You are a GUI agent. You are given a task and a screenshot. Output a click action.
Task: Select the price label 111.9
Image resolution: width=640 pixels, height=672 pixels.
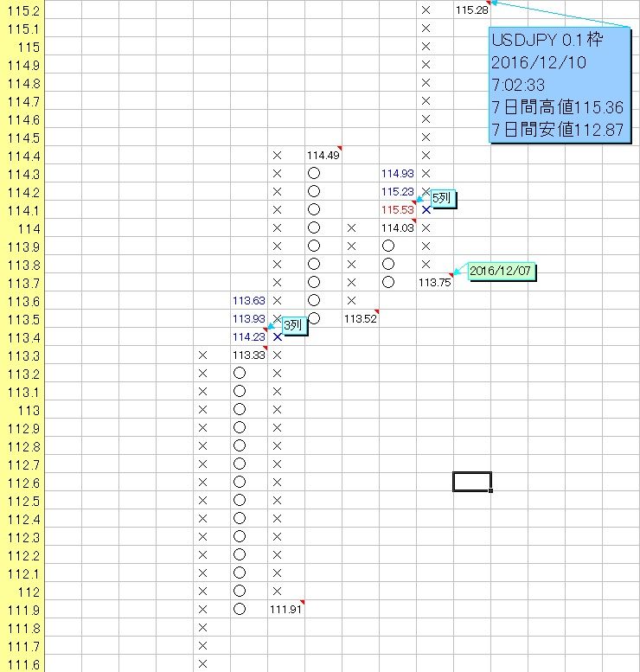(x=23, y=611)
